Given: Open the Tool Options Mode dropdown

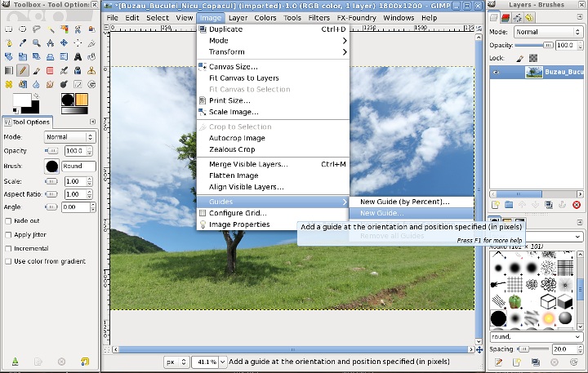Looking at the screenshot, I should point(69,137).
